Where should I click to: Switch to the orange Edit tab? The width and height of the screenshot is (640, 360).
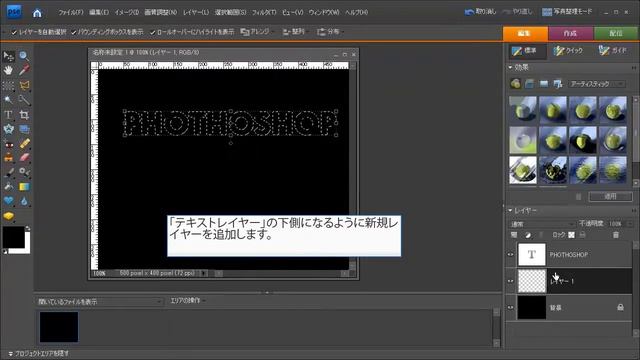525,33
